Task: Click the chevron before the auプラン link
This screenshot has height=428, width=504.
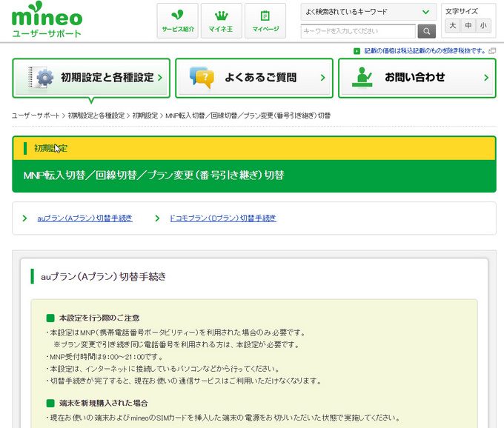Action: point(24,218)
